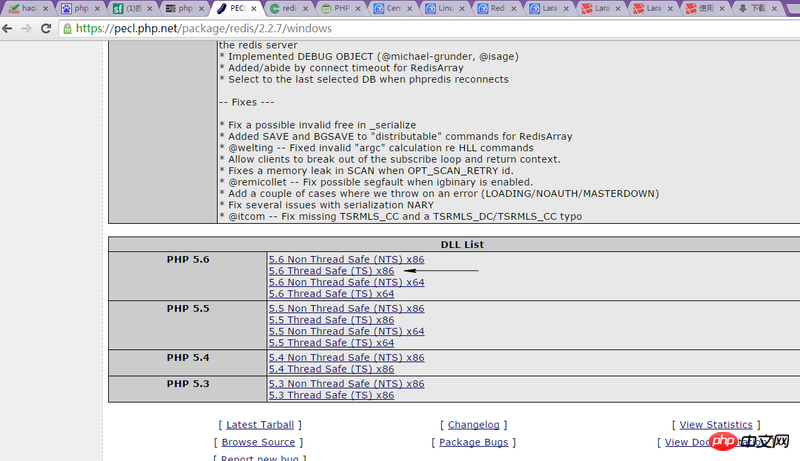Close the redi tab

[x=306, y=9]
